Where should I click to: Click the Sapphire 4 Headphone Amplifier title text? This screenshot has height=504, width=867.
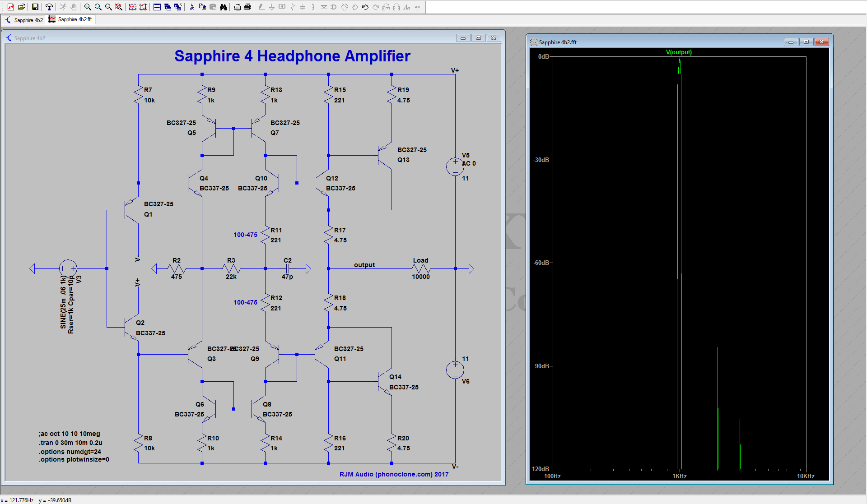[x=292, y=56]
